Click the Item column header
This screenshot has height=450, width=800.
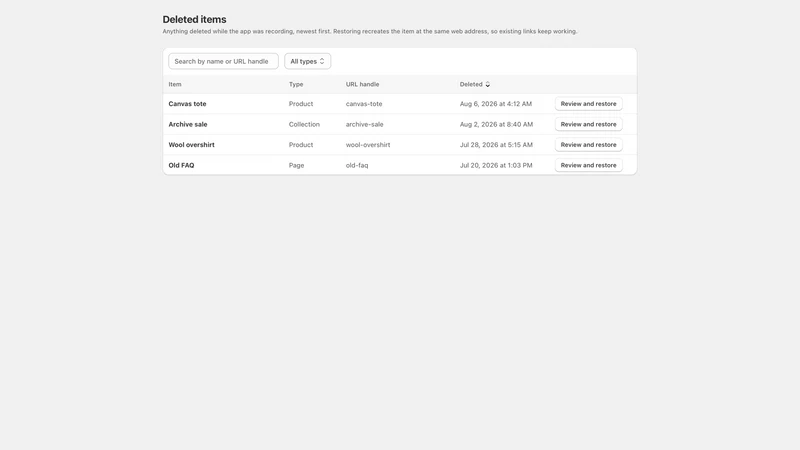point(175,84)
